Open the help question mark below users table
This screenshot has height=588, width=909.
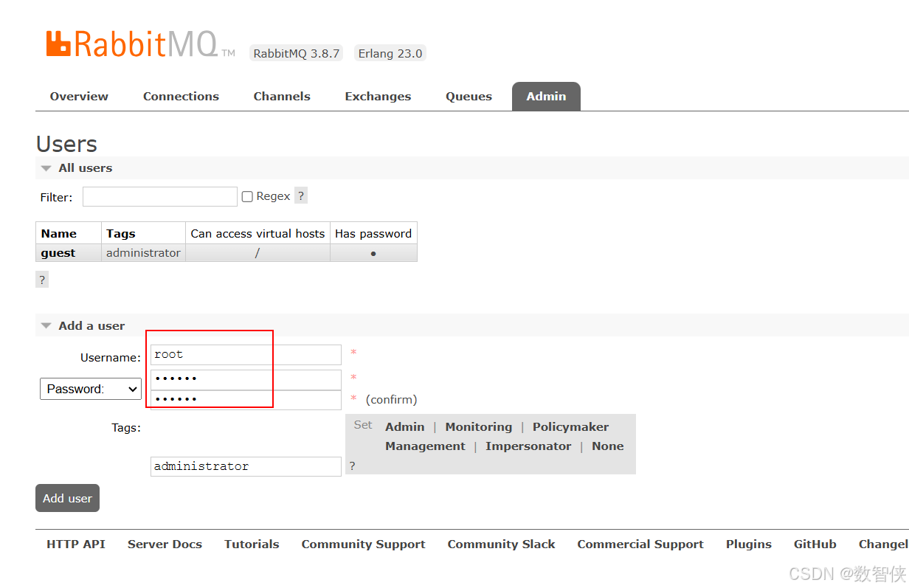click(42, 280)
